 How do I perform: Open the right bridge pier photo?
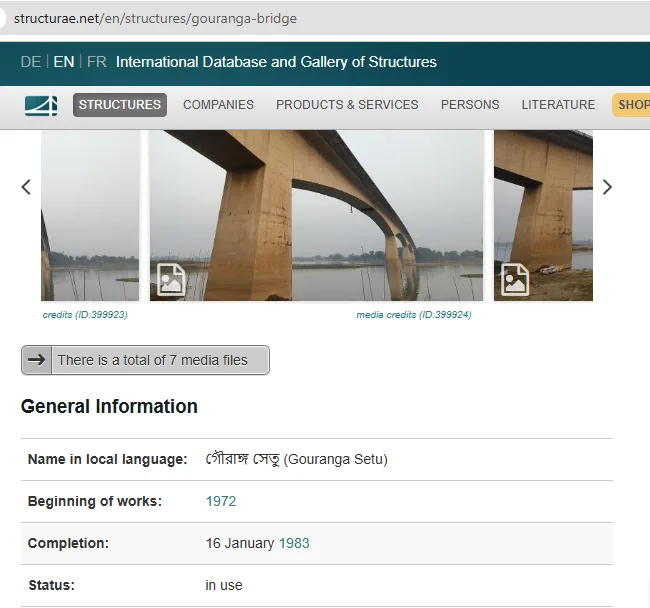point(543,216)
